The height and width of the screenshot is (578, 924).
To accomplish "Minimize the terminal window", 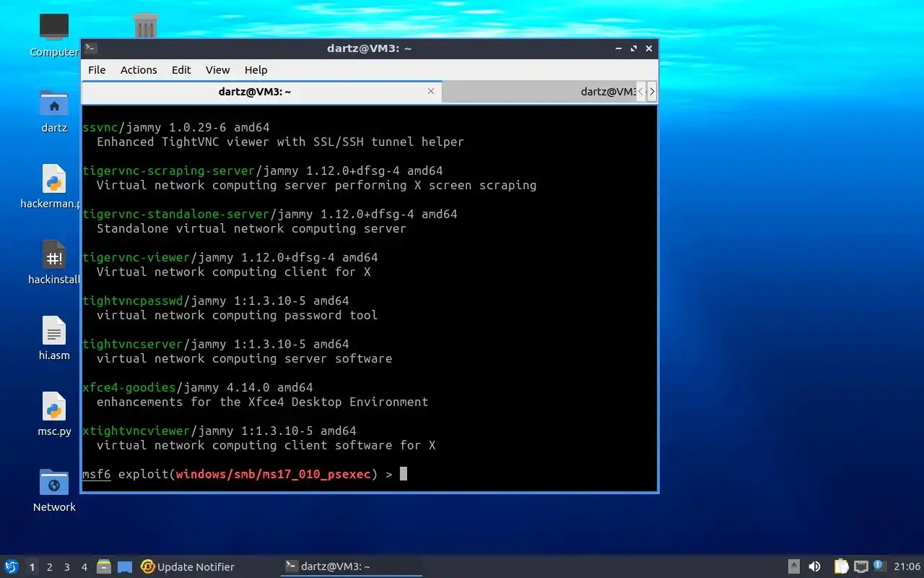I will pos(619,48).
